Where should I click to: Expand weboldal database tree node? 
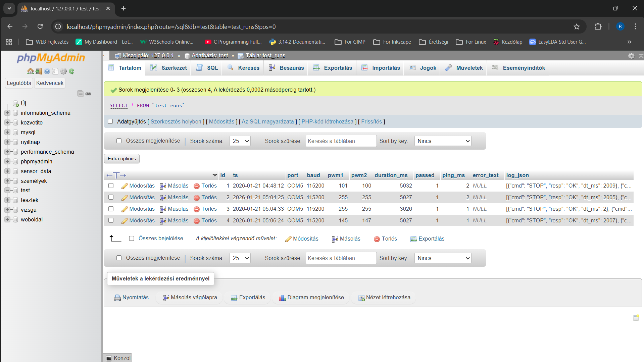coord(7,219)
